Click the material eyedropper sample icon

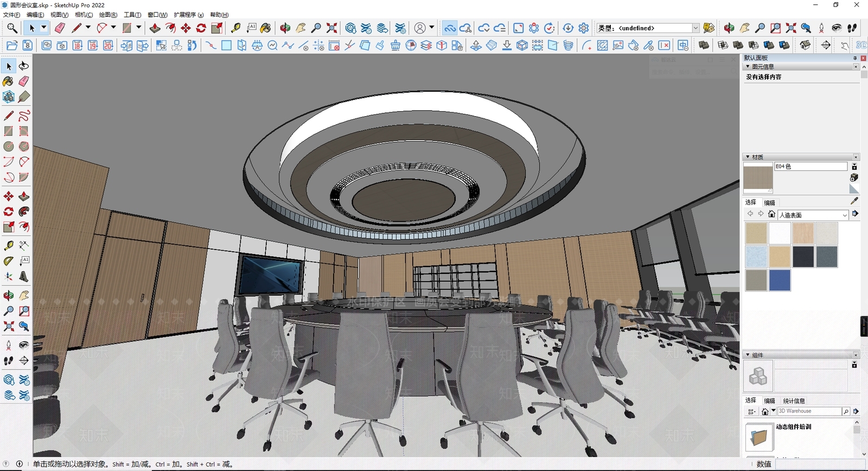point(854,201)
